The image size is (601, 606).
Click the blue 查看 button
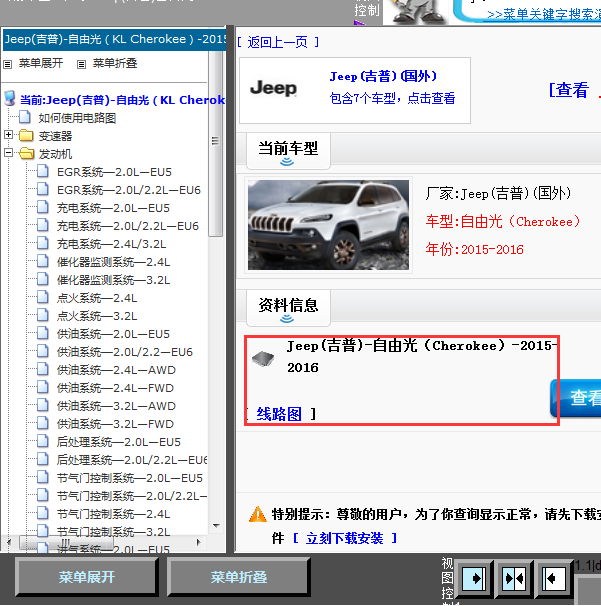(x=576, y=398)
